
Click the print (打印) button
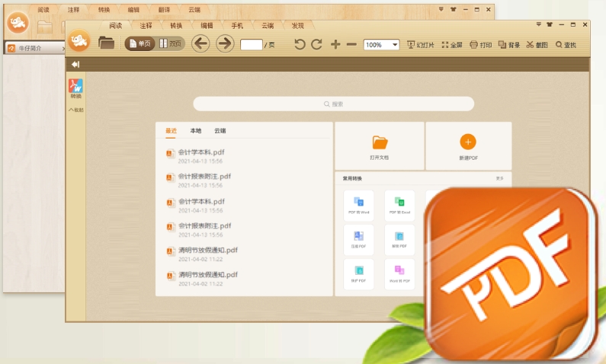(x=480, y=45)
